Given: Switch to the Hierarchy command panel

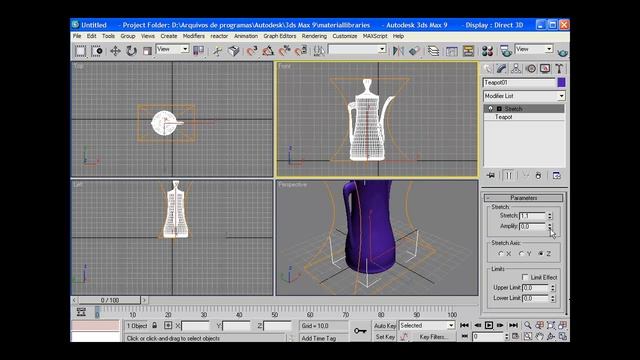Looking at the screenshot, I should pyautogui.click(x=516, y=69).
